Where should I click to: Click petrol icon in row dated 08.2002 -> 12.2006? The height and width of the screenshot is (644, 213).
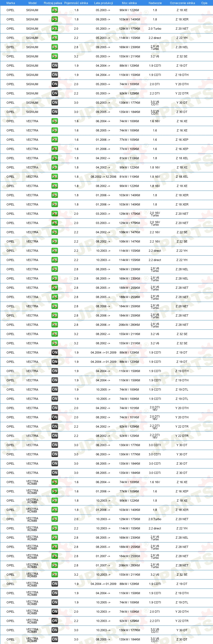click(55, 177)
